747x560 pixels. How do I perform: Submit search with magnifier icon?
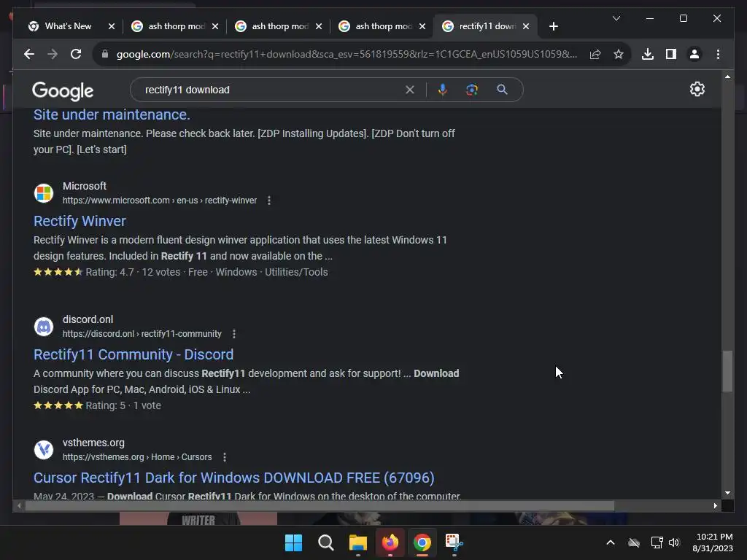[502, 90]
